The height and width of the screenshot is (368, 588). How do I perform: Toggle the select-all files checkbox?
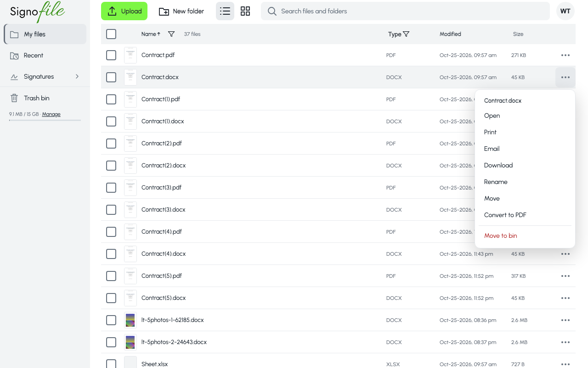[111, 34]
